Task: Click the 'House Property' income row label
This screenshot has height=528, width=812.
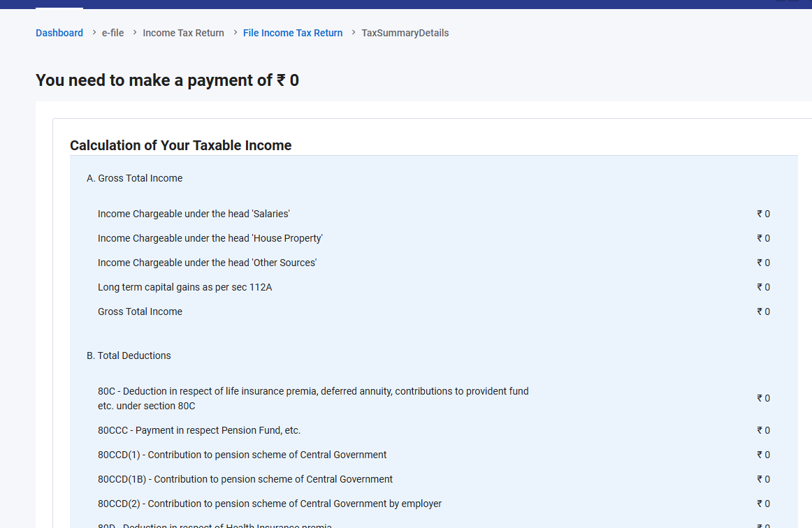Action: 210,238
